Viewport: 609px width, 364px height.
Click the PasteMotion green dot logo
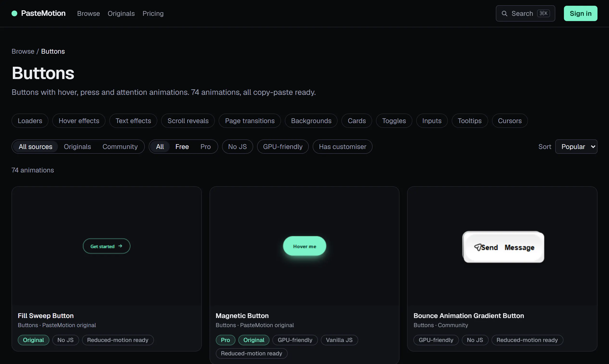[x=14, y=13]
